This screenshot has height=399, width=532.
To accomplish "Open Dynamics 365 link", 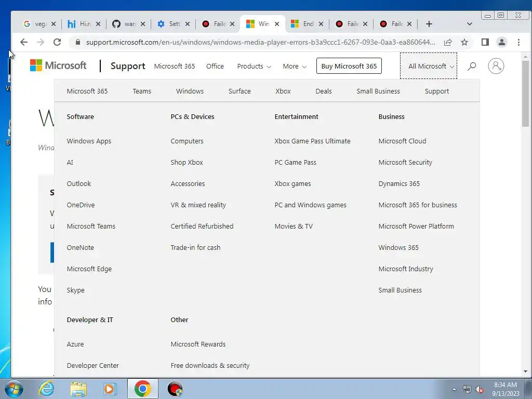I will (399, 183).
